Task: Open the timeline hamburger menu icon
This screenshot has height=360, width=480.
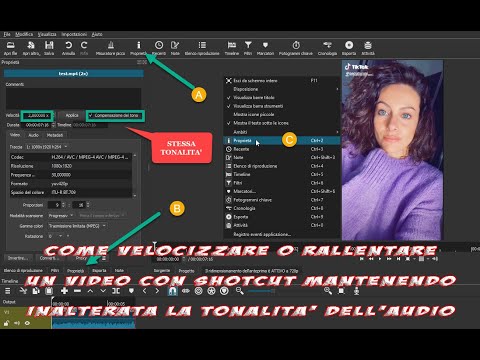Action: pos(8,291)
